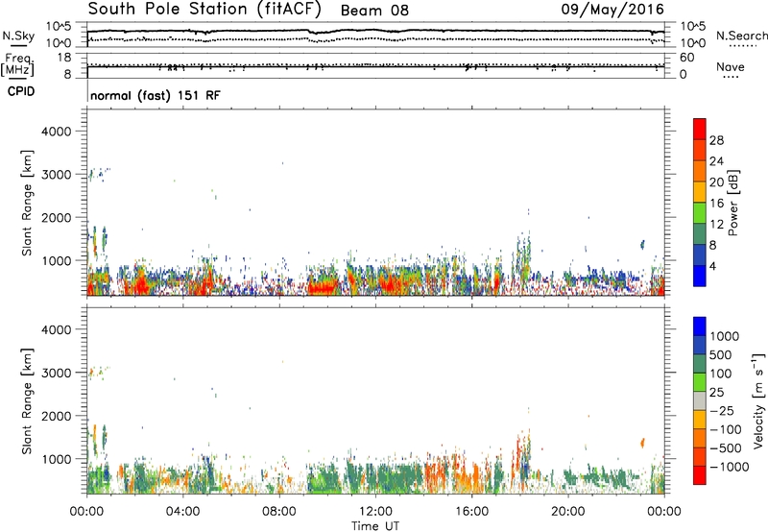Click the blue top of the velocity colorbar
The height and width of the screenshot is (532, 768).
coord(700,326)
